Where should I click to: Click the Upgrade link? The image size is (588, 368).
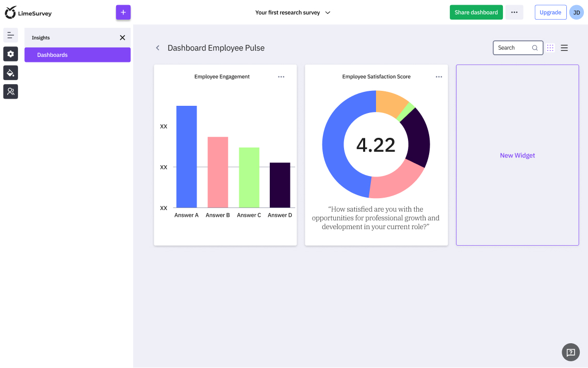click(x=550, y=12)
